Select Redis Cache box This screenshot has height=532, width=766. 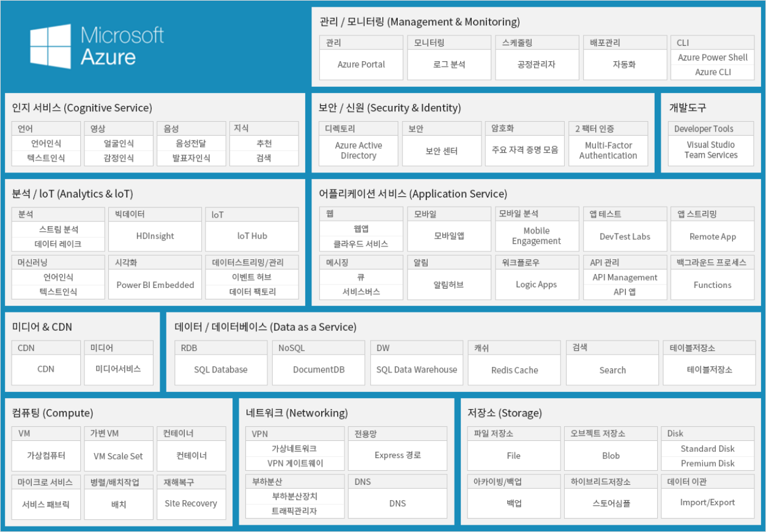point(515,370)
